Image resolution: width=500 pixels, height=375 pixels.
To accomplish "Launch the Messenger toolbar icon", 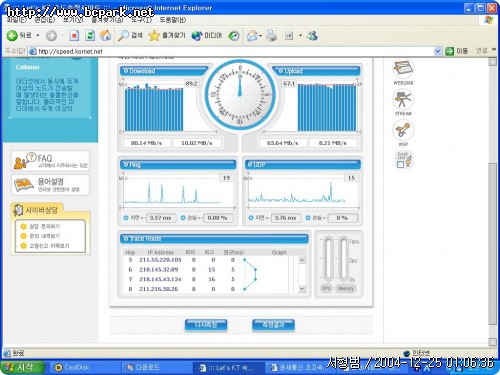I will pyautogui.click(x=312, y=35).
